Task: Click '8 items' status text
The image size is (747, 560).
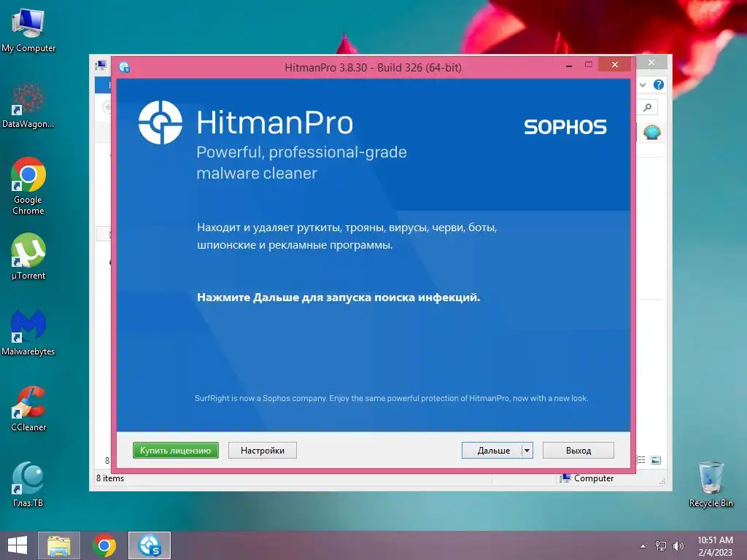Action: point(110,478)
